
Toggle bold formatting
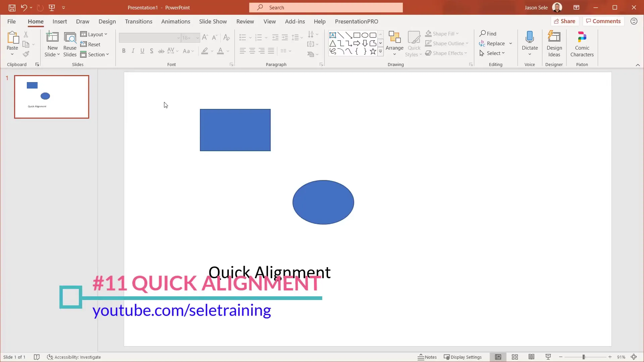pyautogui.click(x=124, y=51)
